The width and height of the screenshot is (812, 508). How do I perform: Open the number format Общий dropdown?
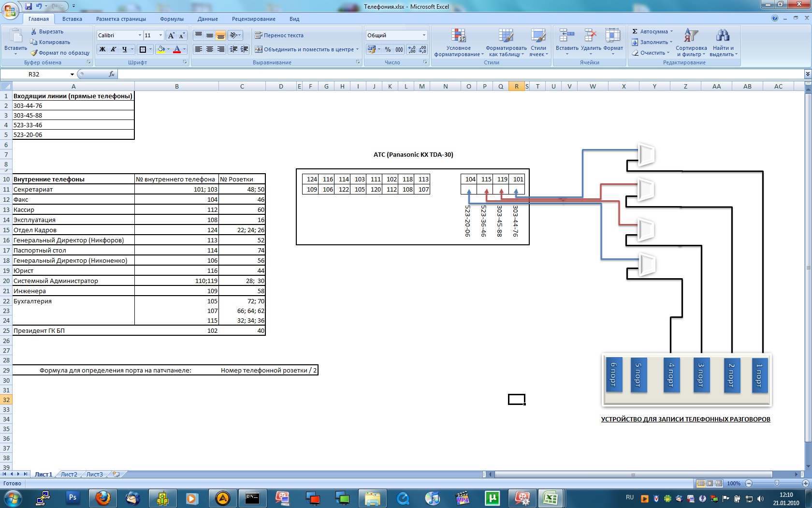[x=424, y=35]
